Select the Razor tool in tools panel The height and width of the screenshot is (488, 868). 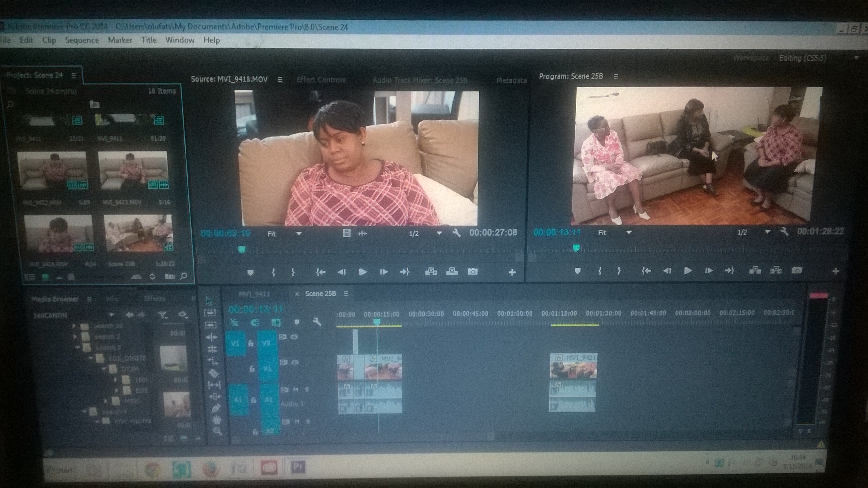coord(214,373)
